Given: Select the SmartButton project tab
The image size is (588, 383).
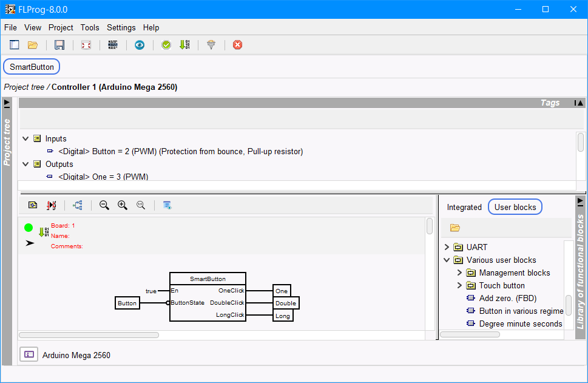Looking at the screenshot, I should tap(32, 67).
